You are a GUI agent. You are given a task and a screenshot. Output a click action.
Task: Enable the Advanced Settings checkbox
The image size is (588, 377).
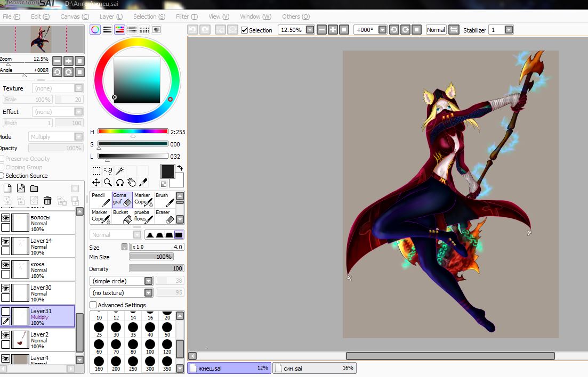tap(93, 305)
